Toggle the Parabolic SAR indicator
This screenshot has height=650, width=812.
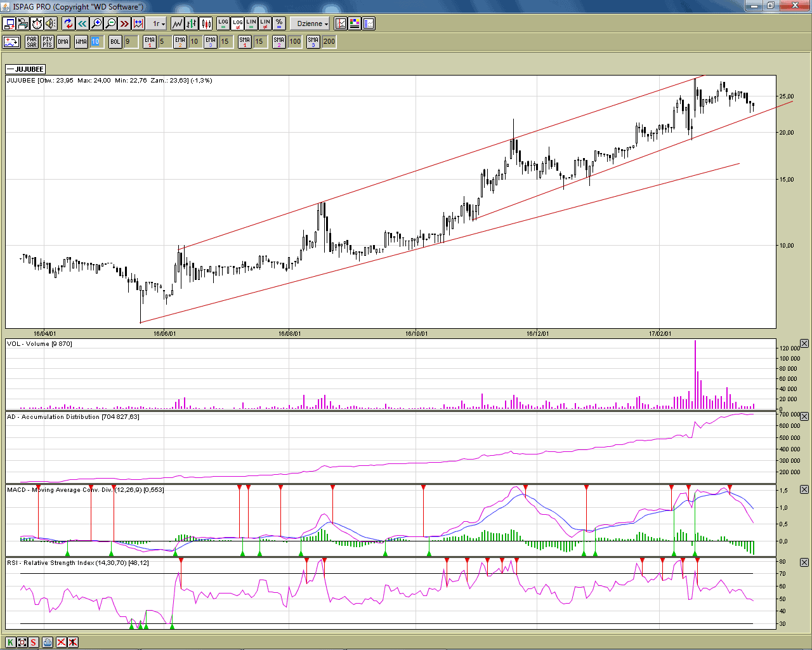(x=32, y=42)
